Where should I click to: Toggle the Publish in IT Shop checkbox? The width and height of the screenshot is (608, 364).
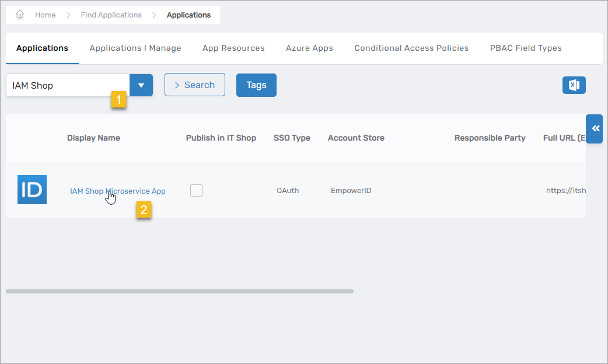click(x=196, y=190)
